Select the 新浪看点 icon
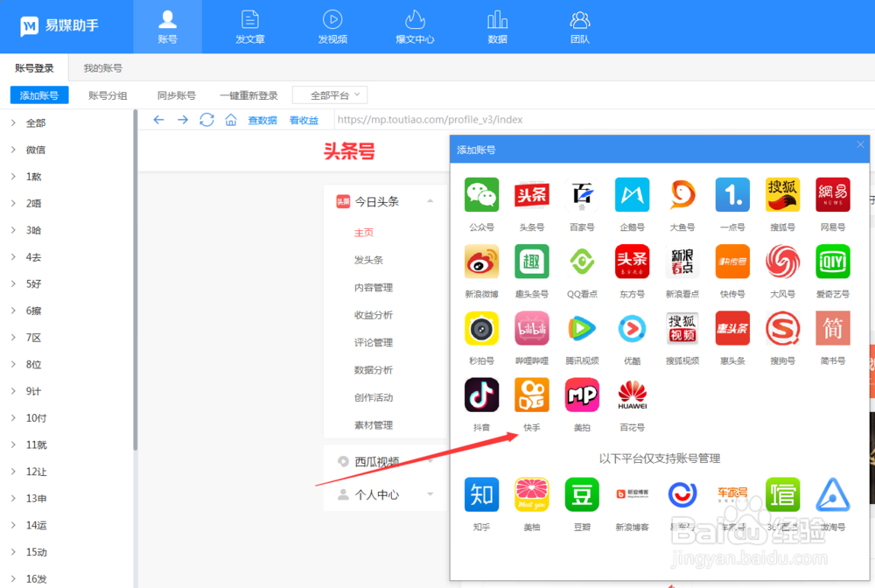This screenshot has height=588, width=875. point(682,261)
